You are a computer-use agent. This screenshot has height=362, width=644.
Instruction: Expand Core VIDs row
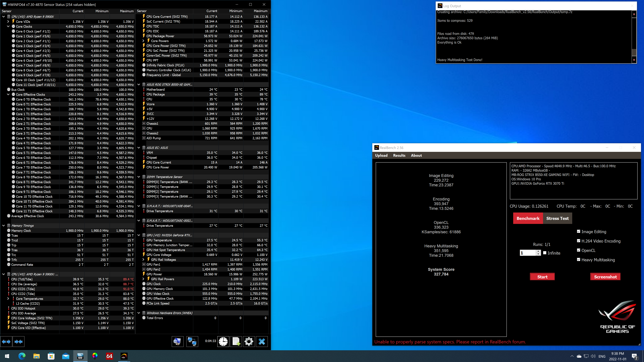click(x=8, y=21)
